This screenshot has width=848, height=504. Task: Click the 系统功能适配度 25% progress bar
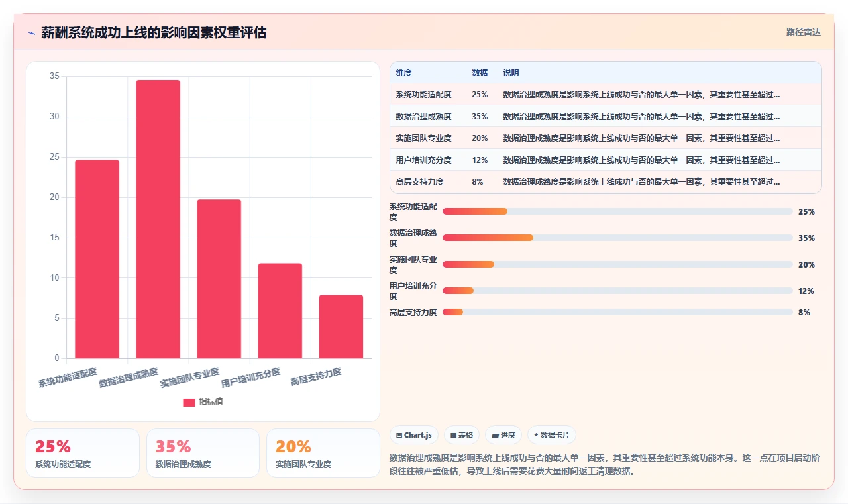pos(617,211)
